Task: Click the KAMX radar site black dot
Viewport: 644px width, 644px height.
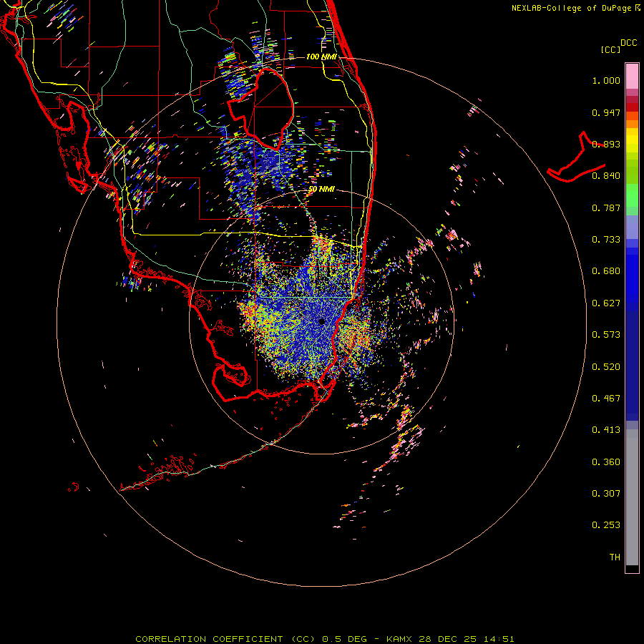Action: point(321,321)
